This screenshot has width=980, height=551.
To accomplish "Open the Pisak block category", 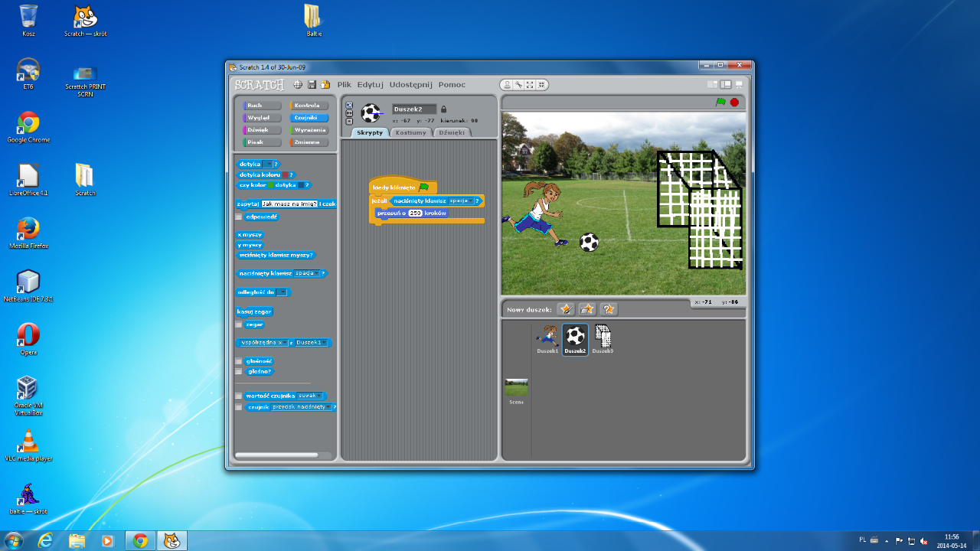I will pyautogui.click(x=263, y=142).
